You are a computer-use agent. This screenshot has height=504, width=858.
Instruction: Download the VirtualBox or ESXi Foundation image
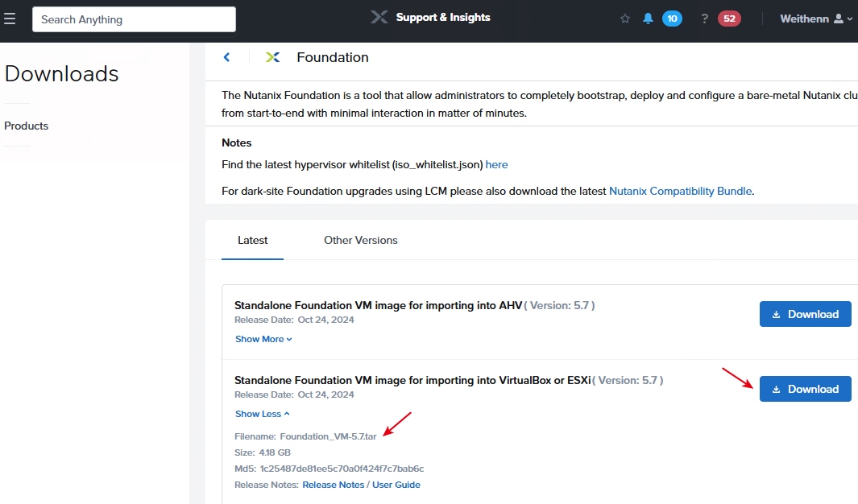click(806, 389)
